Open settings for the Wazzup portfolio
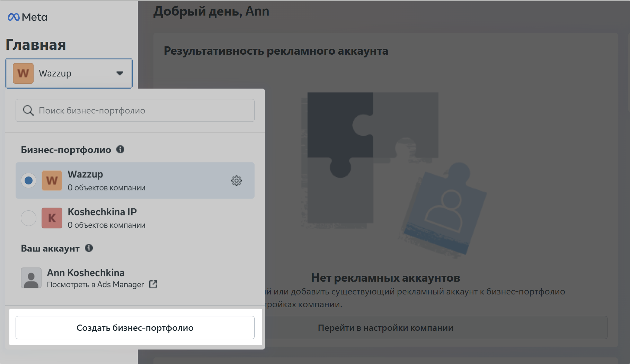The width and height of the screenshot is (630, 364). click(237, 180)
